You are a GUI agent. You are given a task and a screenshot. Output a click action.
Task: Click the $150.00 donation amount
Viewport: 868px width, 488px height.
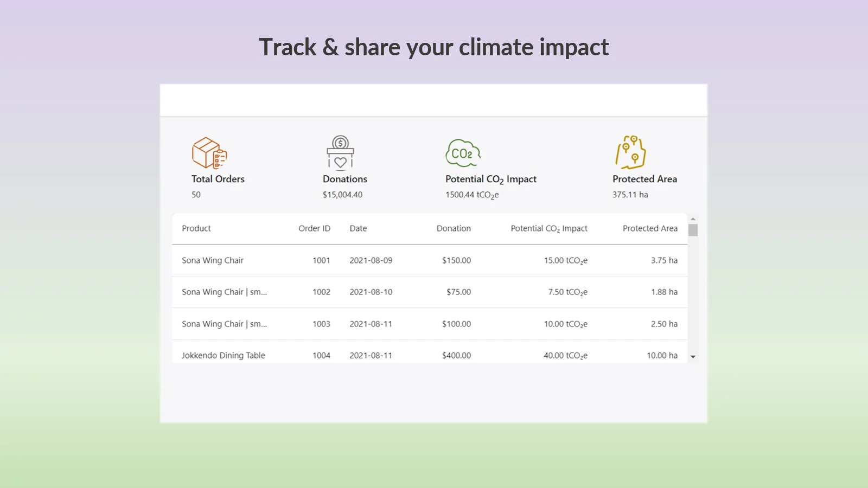click(x=456, y=261)
